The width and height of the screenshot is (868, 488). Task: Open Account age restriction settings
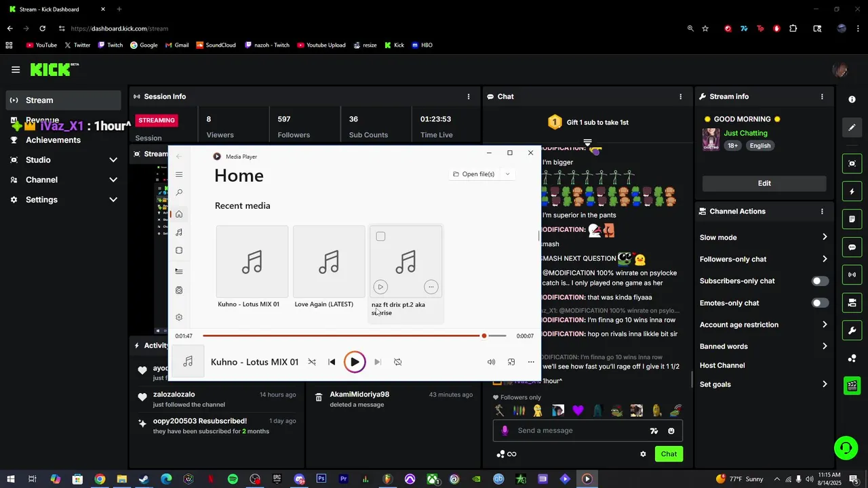coord(764,325)
